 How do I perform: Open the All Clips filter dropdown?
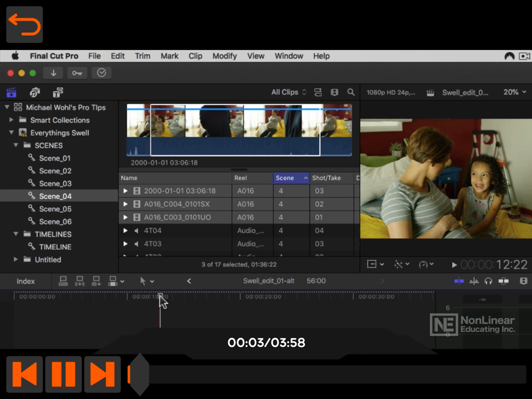tap(289, 92)
